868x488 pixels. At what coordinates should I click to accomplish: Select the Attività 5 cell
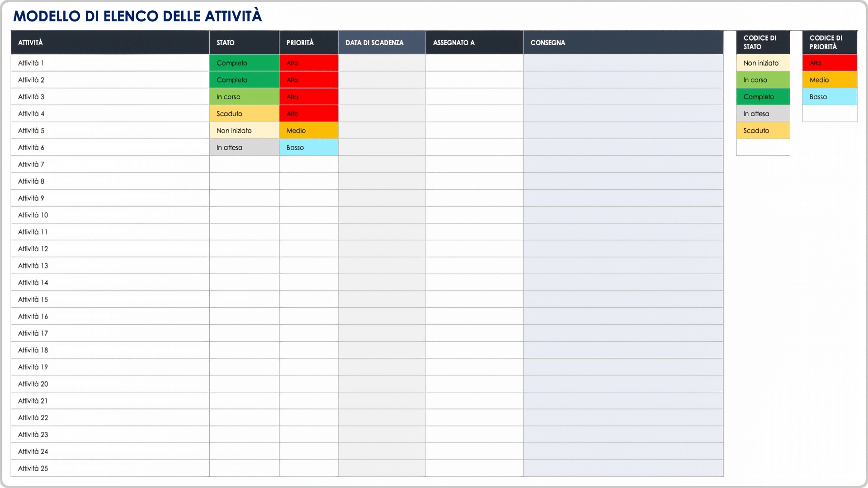[x=110, y=131]
